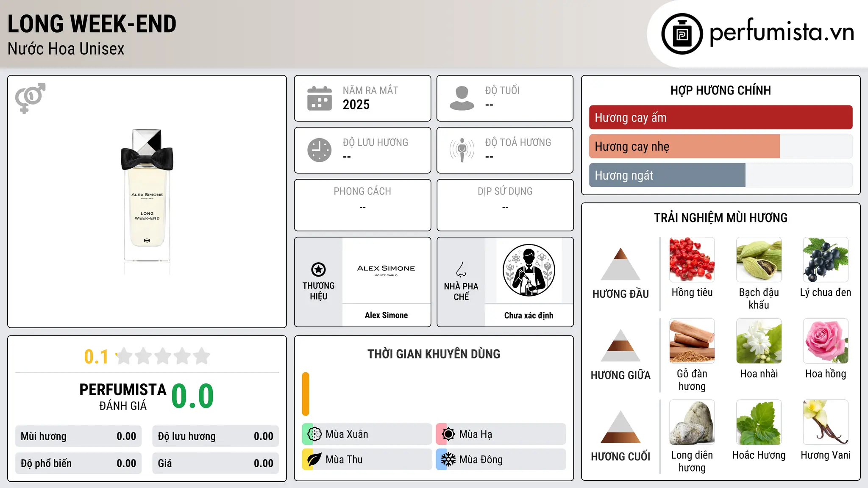Viewport: 868px width, 488px height.
Task: Select the Hương Vani vanilla image
Action: pyautogui.click(x=826, y=422)
